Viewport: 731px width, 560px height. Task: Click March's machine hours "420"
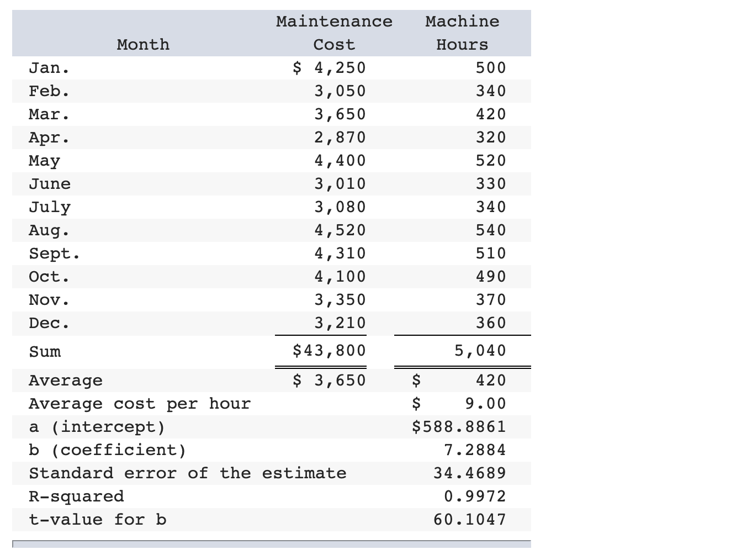491,114
